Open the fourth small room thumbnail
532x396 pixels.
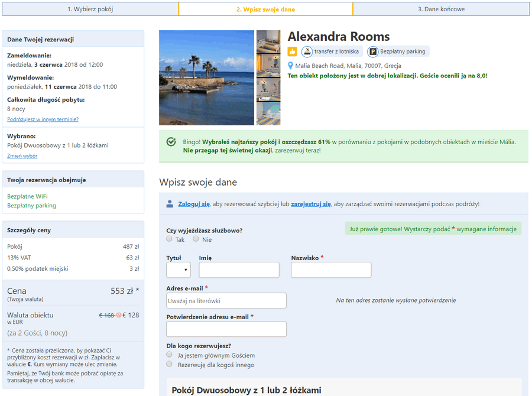(268, 114)
